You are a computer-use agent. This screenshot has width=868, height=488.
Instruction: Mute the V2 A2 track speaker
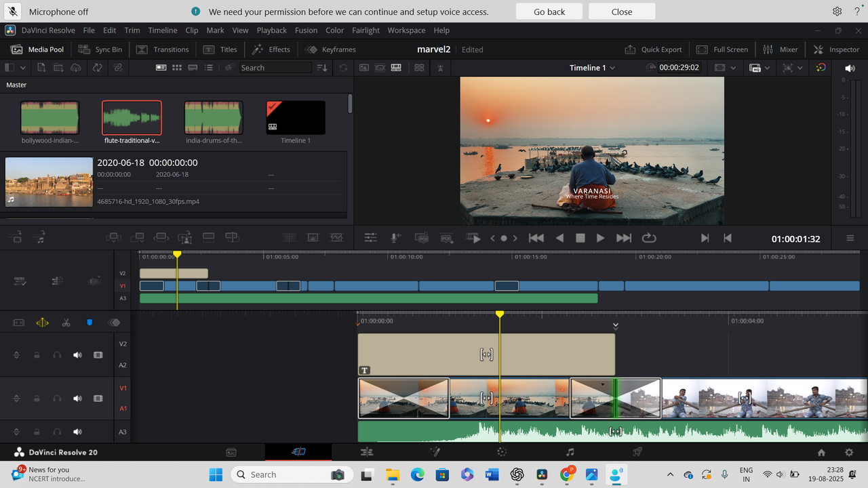point(77,354)
